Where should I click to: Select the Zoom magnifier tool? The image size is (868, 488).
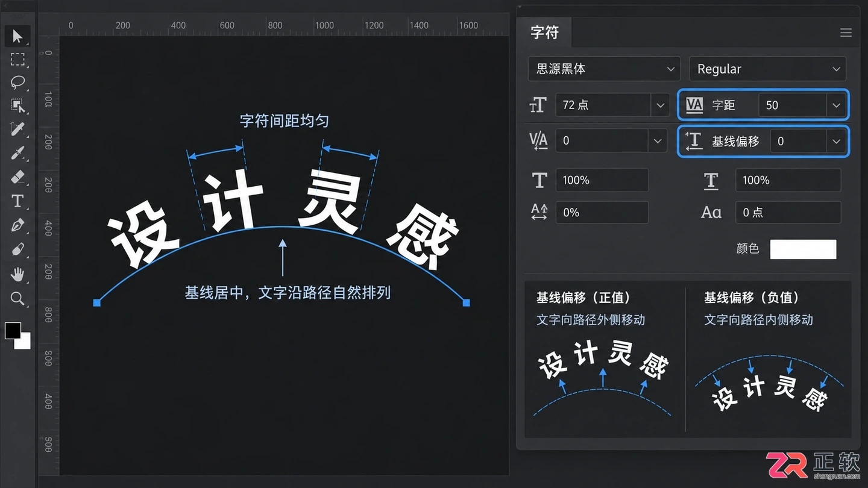pos(17,298)
